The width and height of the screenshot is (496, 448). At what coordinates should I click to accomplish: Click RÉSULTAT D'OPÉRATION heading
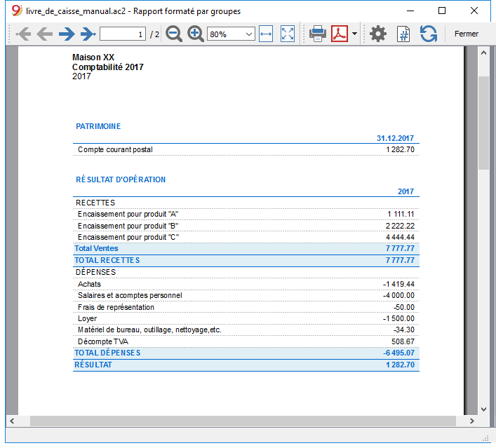pyautogui.click(x=121, y=179)
